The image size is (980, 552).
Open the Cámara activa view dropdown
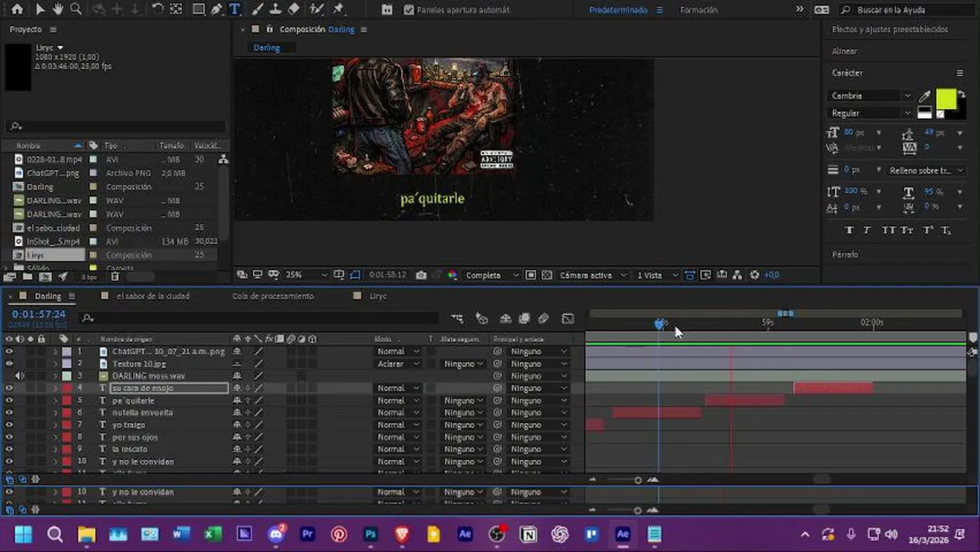click(x=592, y=274)
